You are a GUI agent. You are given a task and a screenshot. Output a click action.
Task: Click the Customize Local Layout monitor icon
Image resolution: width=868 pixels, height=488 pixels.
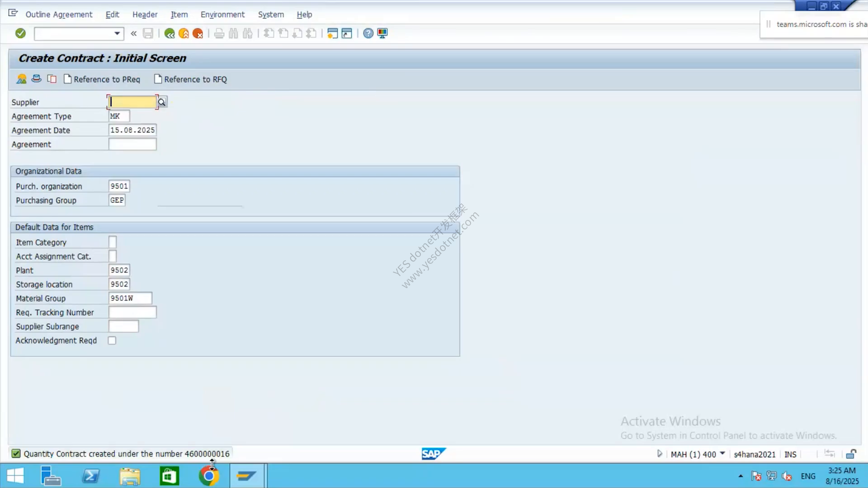coord(382,33)
